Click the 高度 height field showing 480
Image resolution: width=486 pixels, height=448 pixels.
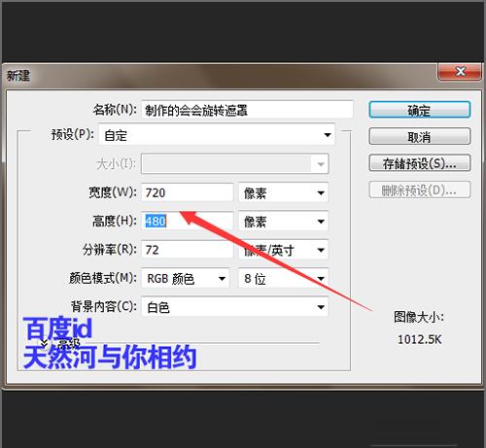click(188, 221)
